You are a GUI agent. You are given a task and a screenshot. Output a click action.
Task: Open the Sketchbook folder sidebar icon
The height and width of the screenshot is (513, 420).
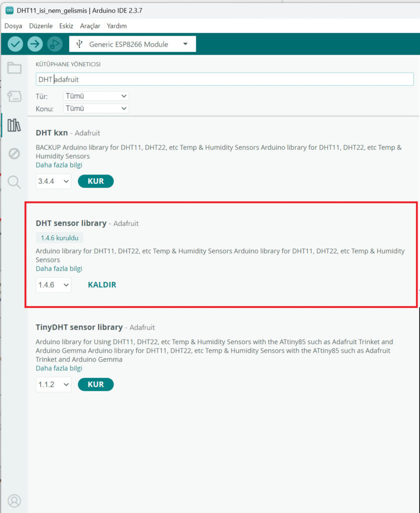pos(14,68)
